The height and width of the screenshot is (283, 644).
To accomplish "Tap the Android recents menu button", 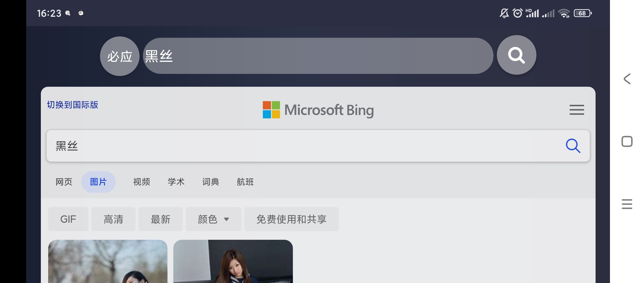I will click(x=627, y=204).
